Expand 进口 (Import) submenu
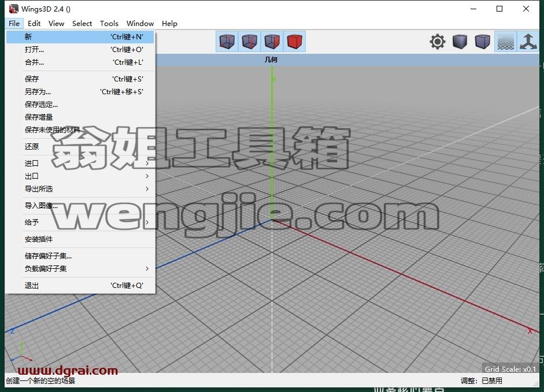The width and height of the screenshot is (544, 392). tap(80, 164)
